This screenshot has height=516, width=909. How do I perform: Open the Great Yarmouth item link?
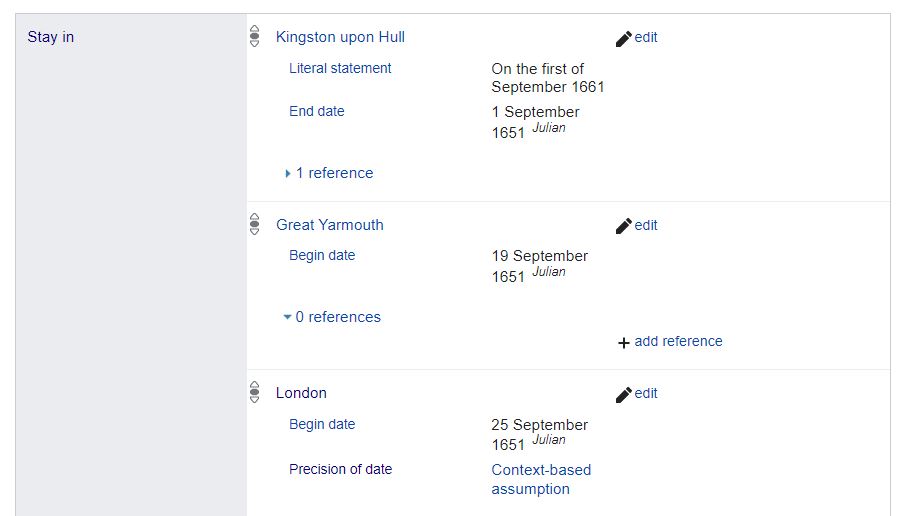click(330, 224)
